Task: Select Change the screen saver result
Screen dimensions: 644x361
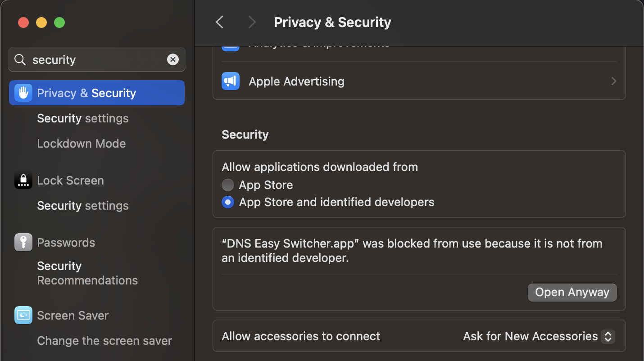Action: [104, 341]
